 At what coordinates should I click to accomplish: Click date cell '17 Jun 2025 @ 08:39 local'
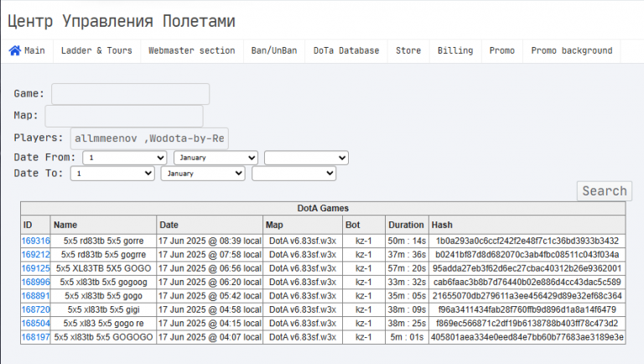coord(210,241)
